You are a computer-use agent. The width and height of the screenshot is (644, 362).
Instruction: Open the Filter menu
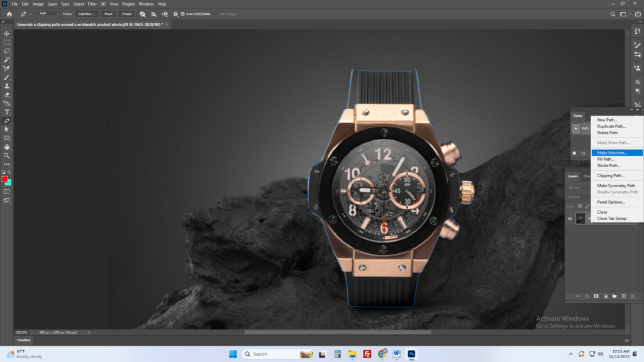92,4
